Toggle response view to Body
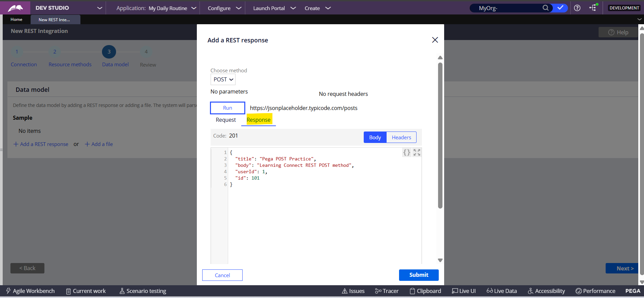This screenshot has width=644, height=298. [x=375, y=137]
